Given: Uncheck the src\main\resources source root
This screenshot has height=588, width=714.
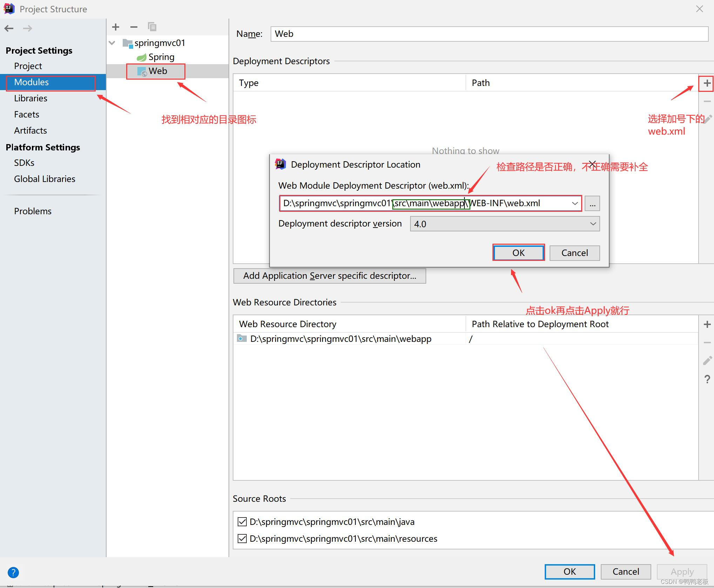Looking at the screenshot, I should [x=242, y=539].
